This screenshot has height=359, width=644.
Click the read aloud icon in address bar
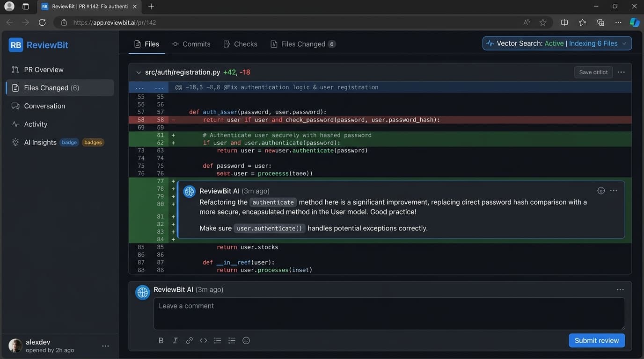527,22
